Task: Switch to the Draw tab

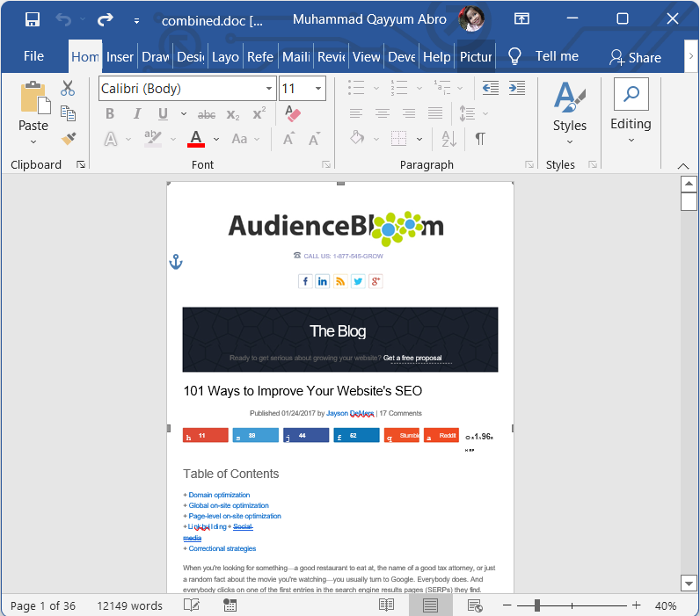Action: pos(155,57)
